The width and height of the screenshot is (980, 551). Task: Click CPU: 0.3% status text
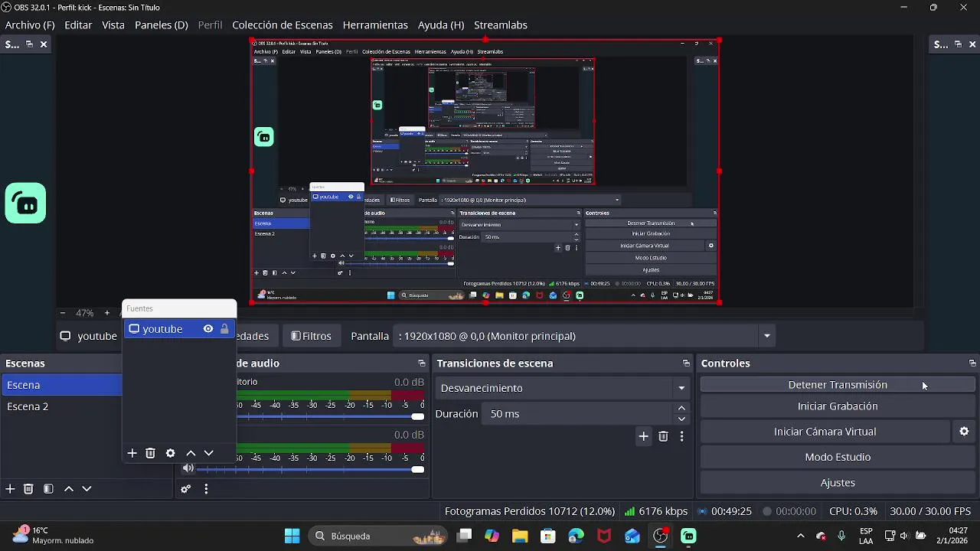pos(853,511)
